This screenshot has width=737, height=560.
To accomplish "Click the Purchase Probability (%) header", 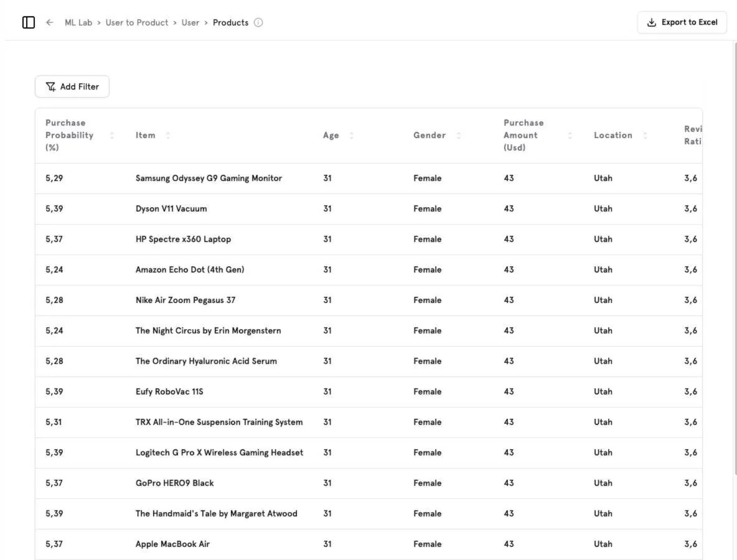I will pos(70,135).
